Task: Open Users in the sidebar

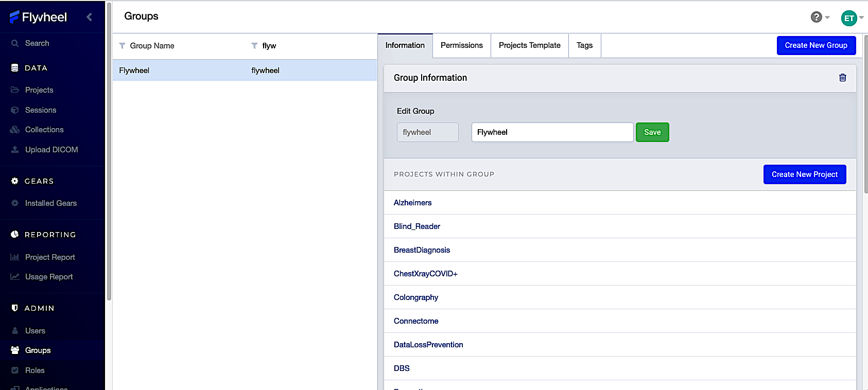Action: 35,331
